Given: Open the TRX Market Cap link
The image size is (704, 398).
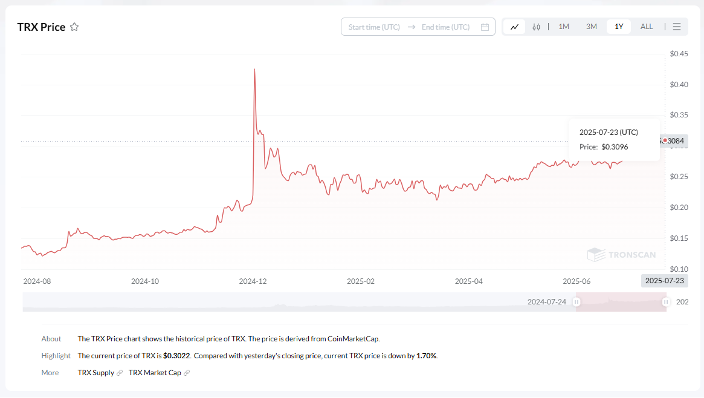Looking at the screenshot, I should click(x=155, y=373).
